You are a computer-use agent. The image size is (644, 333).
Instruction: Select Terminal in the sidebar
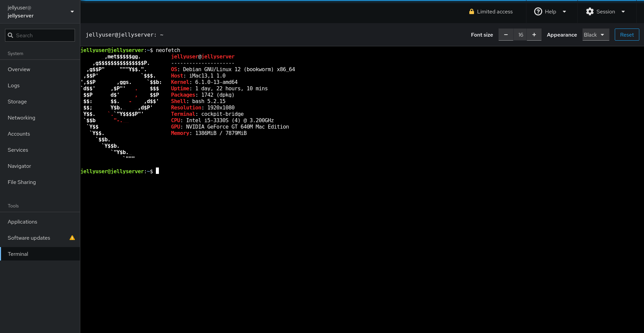40,254
